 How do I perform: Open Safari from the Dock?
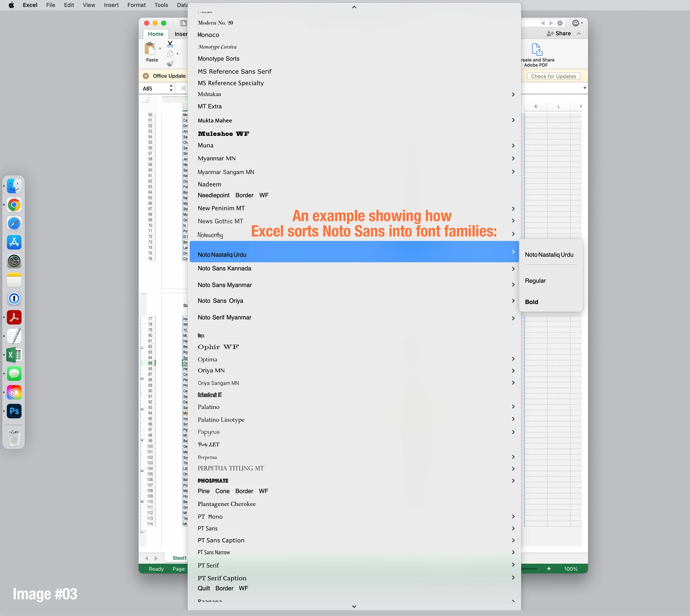[x=14, y=224]
